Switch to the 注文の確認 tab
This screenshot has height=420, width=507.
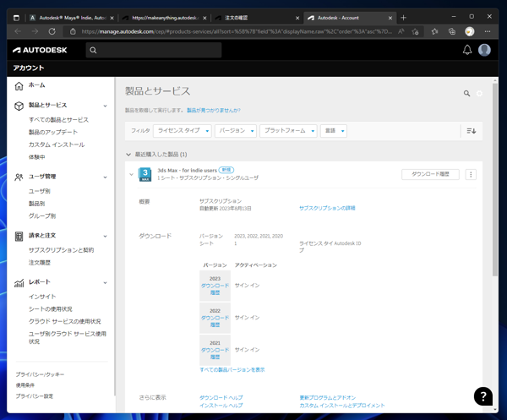coord(256,18)
